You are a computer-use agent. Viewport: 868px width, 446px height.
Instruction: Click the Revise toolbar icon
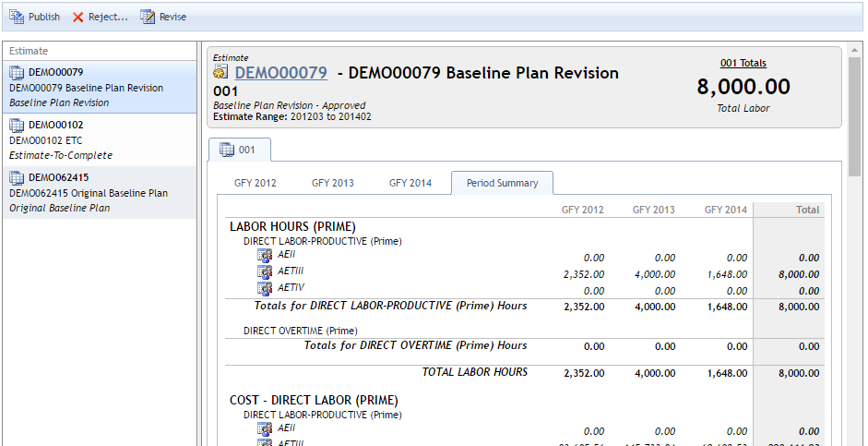pos(148,17)
